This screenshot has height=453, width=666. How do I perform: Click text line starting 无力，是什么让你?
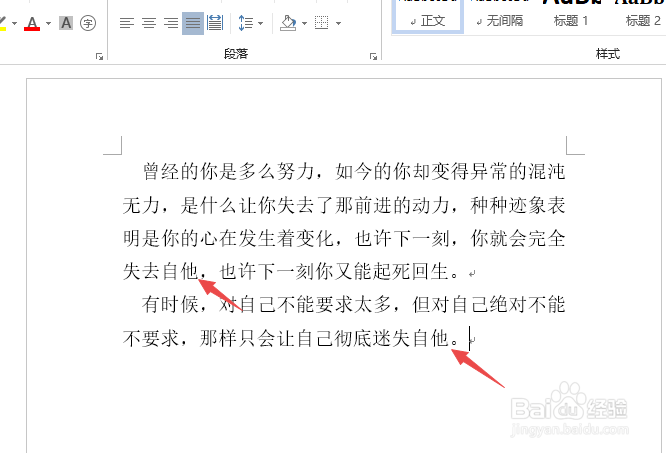click(344, 205)
